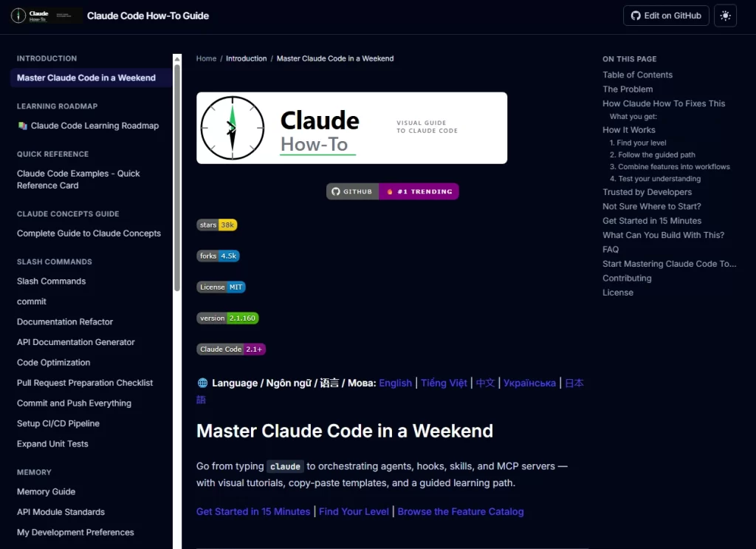The image size is (756, 549).
Task: Jump to Start Mastering Claude Code To... section
Action: click(669, 264)
